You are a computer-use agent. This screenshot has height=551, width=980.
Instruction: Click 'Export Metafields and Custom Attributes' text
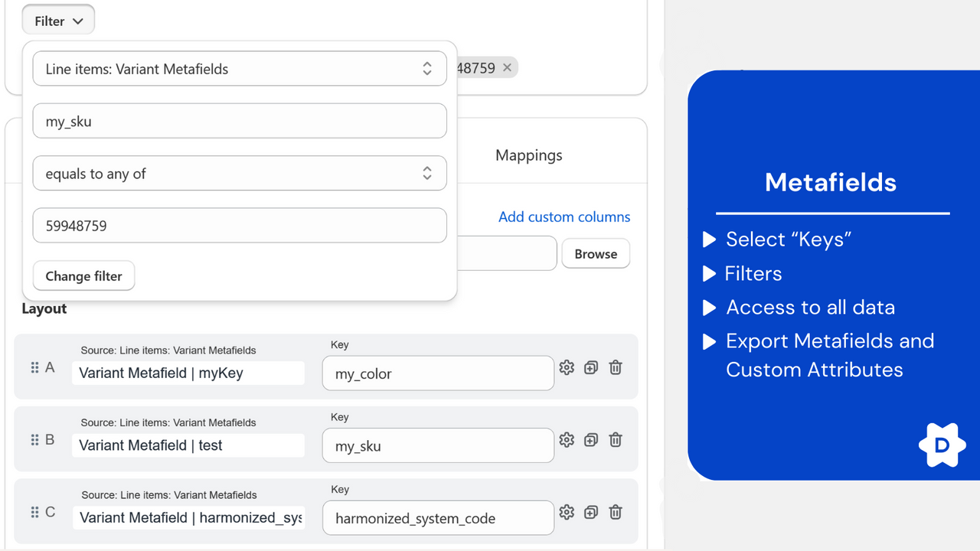830,355
